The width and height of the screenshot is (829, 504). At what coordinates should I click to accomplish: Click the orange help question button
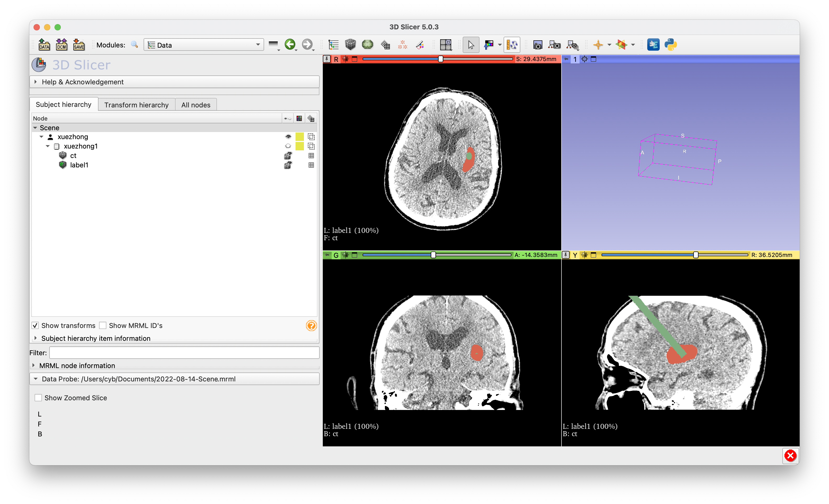coord(311,325)
